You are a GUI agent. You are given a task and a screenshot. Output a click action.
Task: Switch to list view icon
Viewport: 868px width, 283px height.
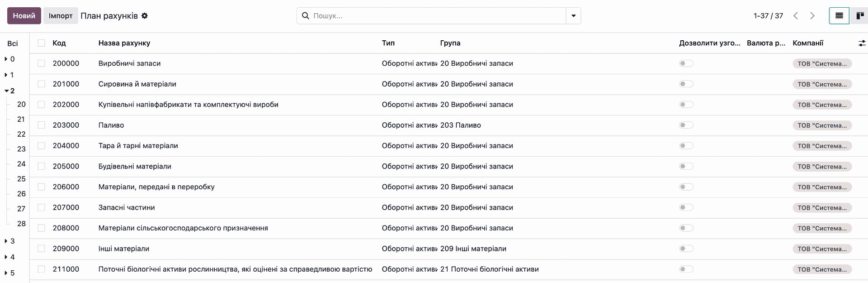(x=839, y=16)
